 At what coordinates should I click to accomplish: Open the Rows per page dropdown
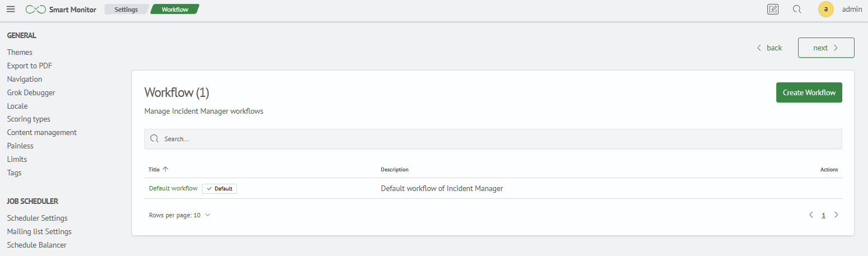[x=180, y=215]
